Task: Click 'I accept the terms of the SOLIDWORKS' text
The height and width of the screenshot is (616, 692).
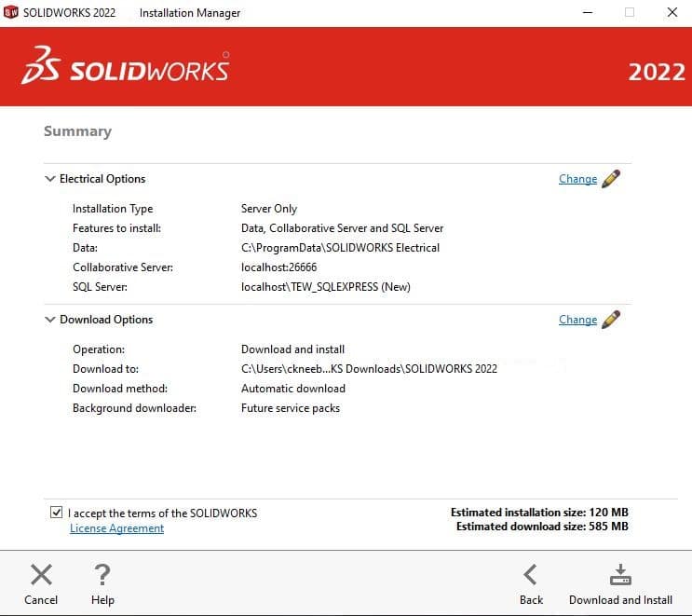Action: point(162,513)
